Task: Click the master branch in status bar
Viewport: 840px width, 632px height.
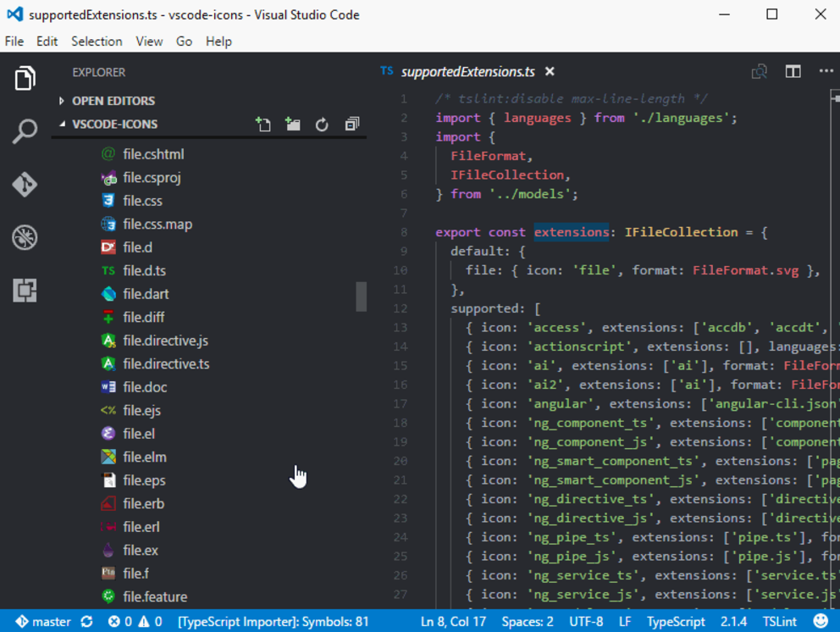Action: [42, 621]
